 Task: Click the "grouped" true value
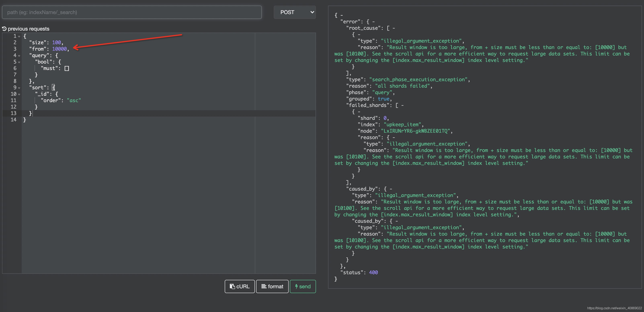click(x=384, y=99)
